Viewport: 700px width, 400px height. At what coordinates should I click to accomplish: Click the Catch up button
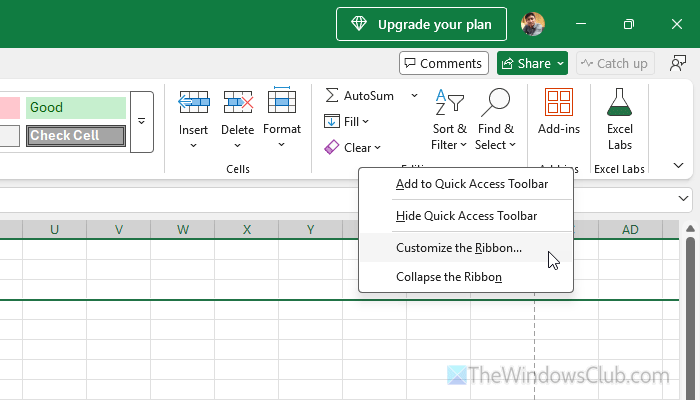click(x=615, y=63)
